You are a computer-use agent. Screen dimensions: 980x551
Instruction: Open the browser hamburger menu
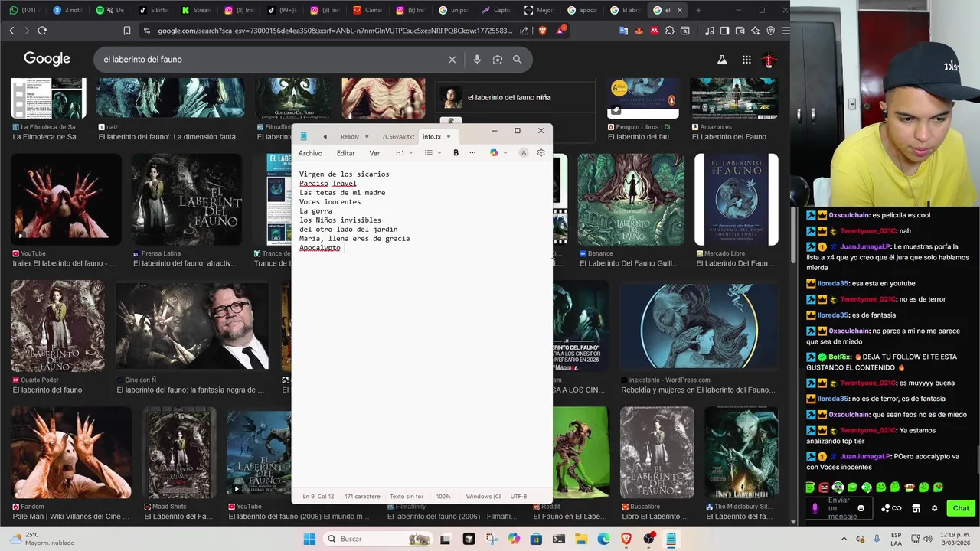point(786,31)
